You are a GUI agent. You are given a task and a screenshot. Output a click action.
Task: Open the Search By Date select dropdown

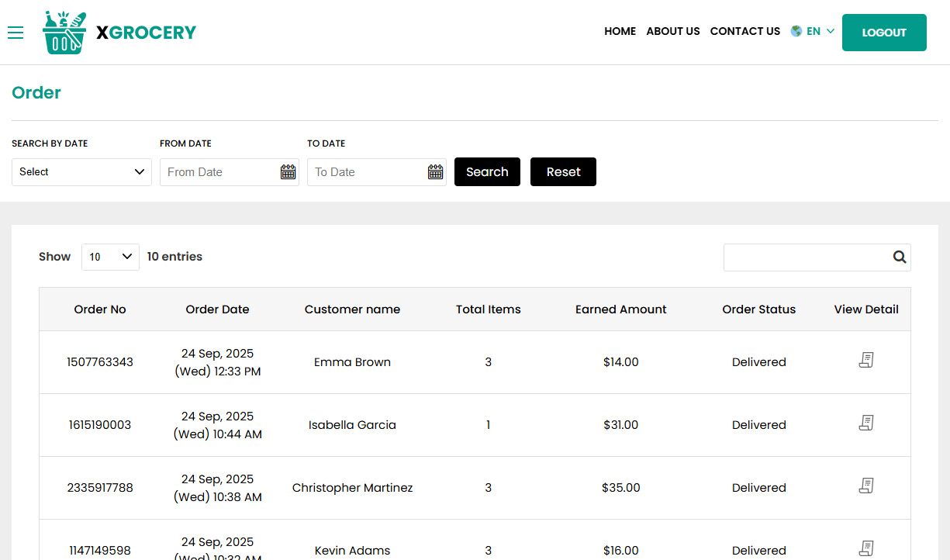[81, 171]
